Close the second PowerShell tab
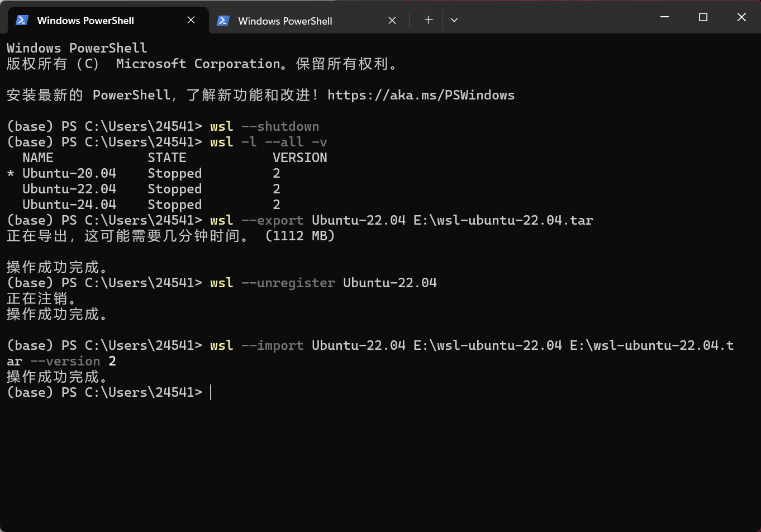Viewport: 761px width, 532px height. point(392,21)
